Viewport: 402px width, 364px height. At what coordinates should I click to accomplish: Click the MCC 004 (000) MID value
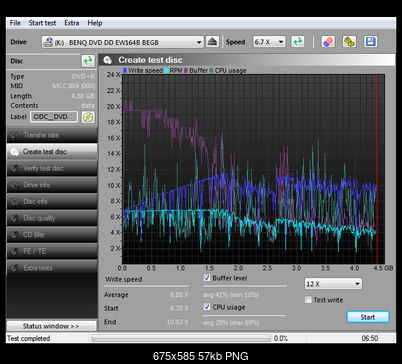(74, 86)
